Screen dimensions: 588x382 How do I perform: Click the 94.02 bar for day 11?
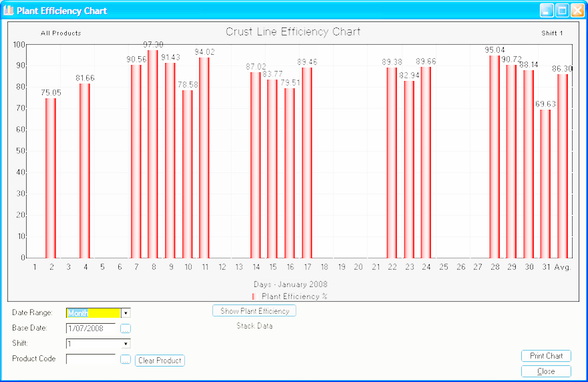204,158
